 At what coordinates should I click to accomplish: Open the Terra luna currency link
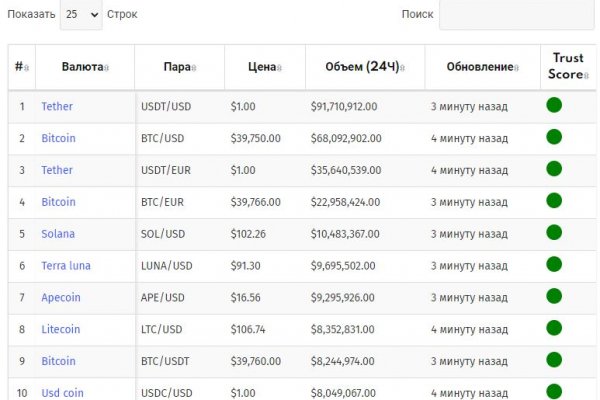pyautogui.click(x=66, y=266)
